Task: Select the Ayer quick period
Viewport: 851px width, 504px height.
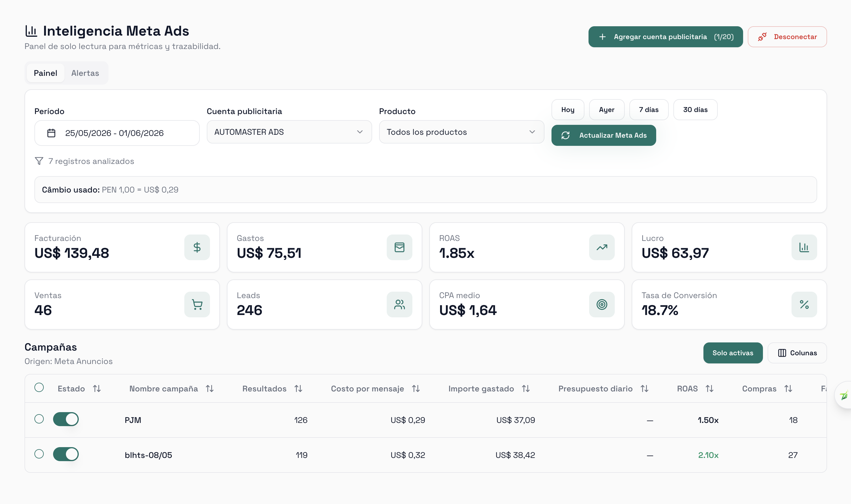Action: (x=607, y=110)
